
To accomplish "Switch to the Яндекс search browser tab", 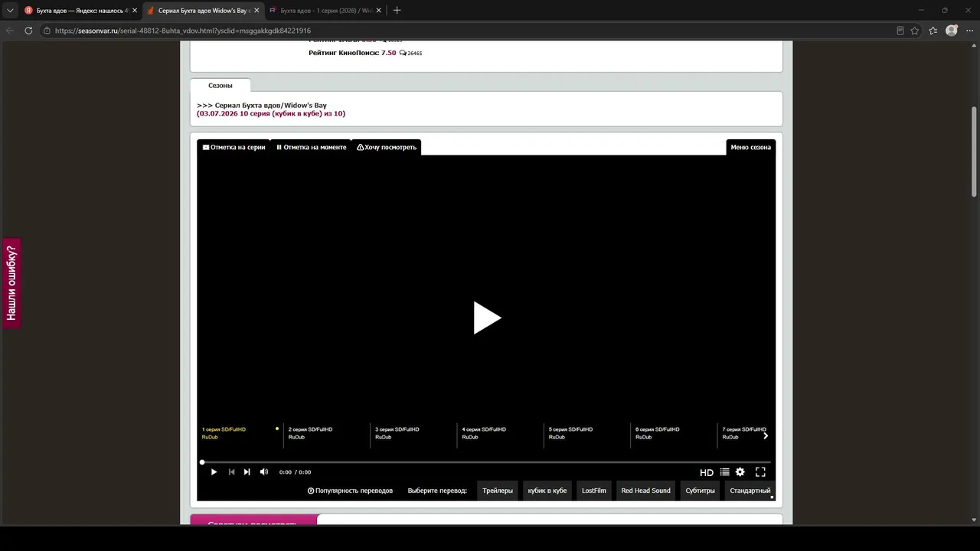I will pos(79,11).
